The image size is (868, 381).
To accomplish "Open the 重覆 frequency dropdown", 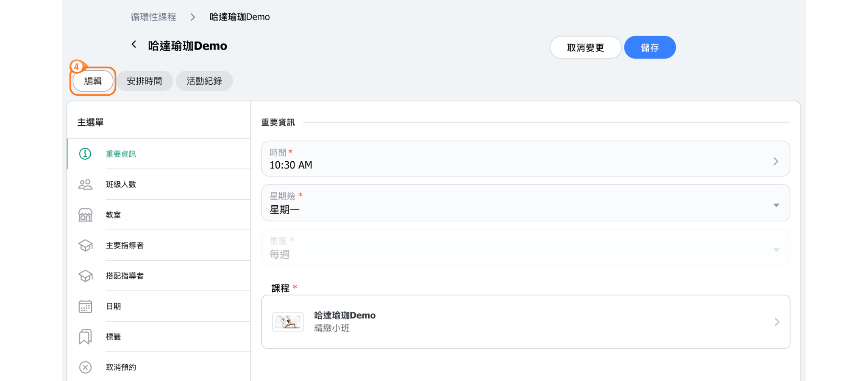I will [776, 250].
